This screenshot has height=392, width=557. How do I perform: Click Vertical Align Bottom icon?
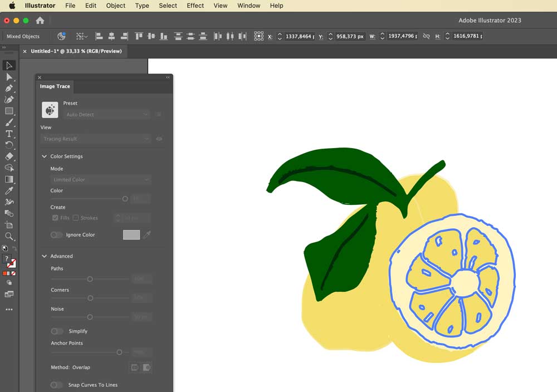164,36
